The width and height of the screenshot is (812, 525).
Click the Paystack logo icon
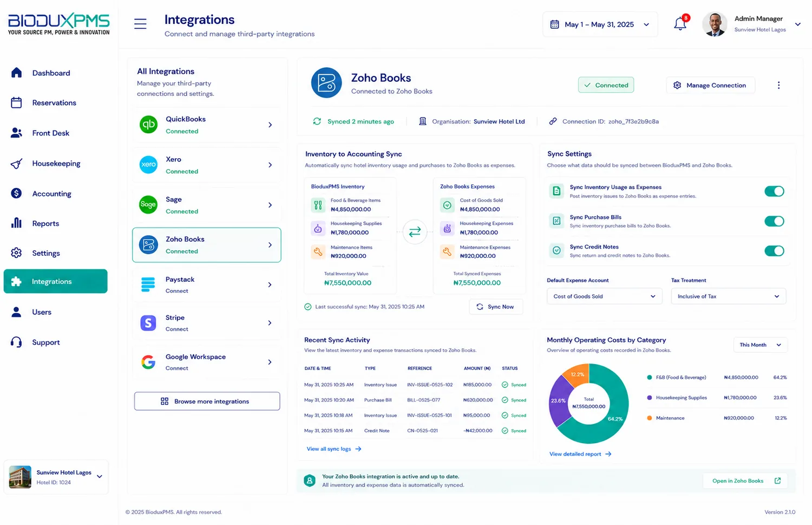(148, 284)
